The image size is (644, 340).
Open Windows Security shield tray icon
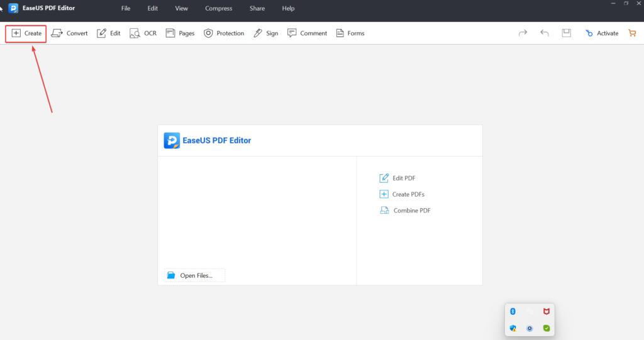[x=513, y=328]
